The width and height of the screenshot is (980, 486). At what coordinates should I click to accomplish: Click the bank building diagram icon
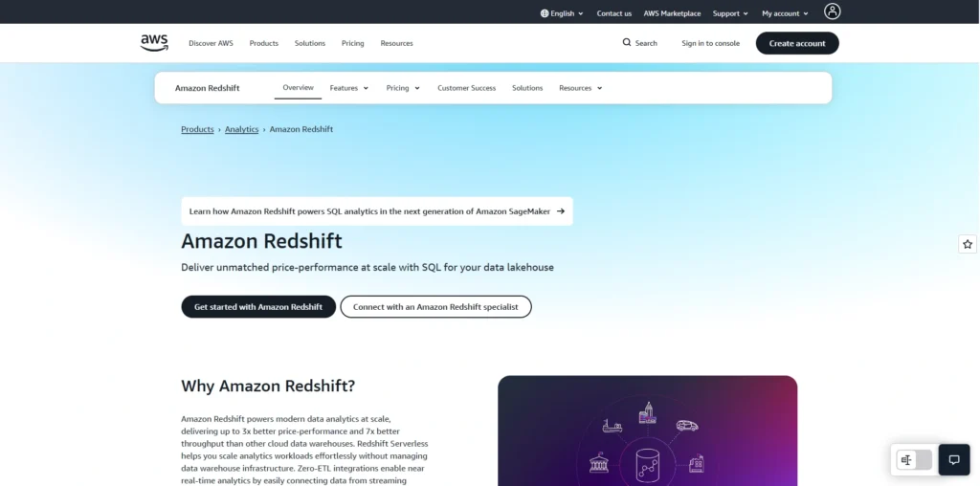coord(599,462)
